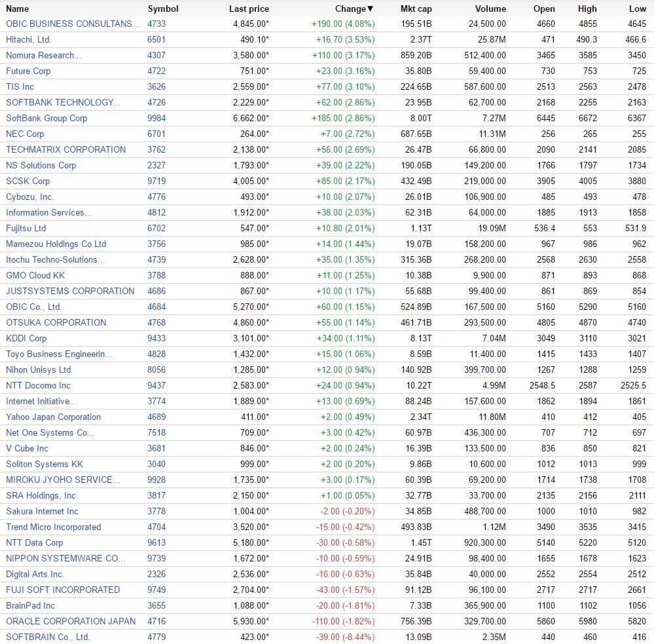Open Trend Micro Incorporated link
This screenshot has width=654, height=644.
click(54, 527)
